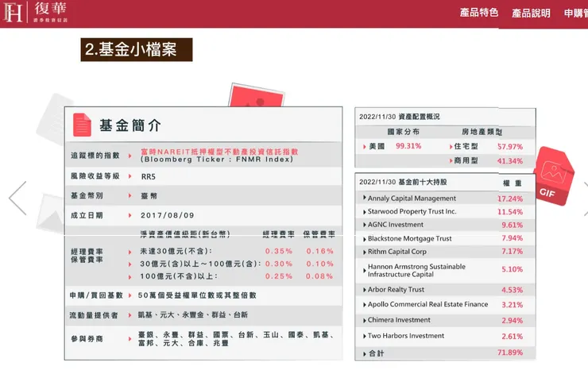Select the Hannon Armstrong Sustainable Infrastructure Capital row
The image size is (588, 370).
pyautogui.click(x=445, y=270)
